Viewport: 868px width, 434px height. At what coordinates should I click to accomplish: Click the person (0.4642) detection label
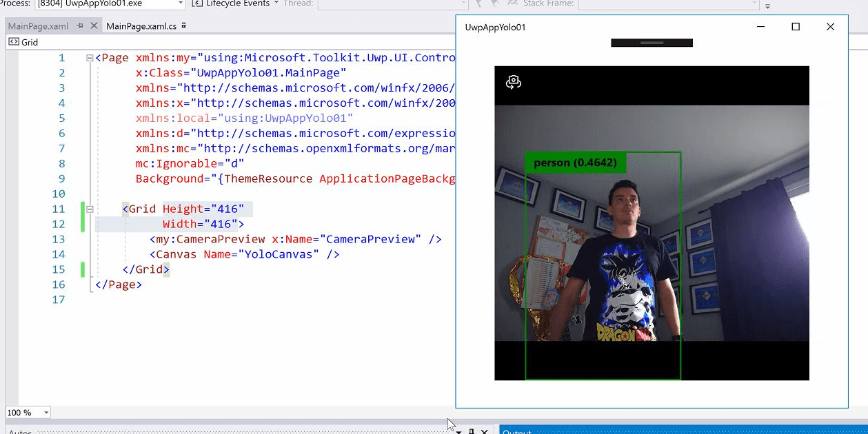click(x=575, y=163)
